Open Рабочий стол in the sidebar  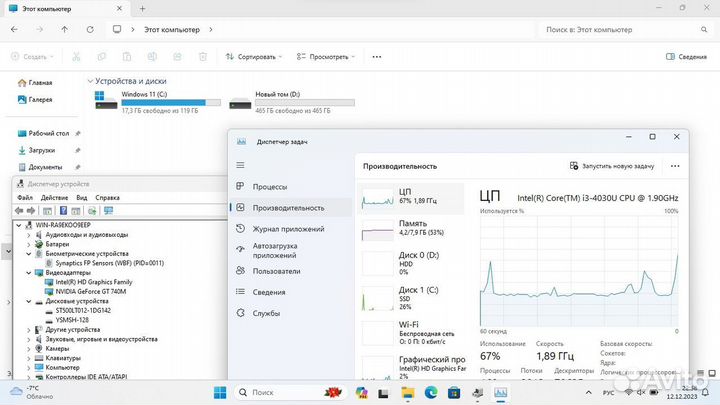[43, 133]
